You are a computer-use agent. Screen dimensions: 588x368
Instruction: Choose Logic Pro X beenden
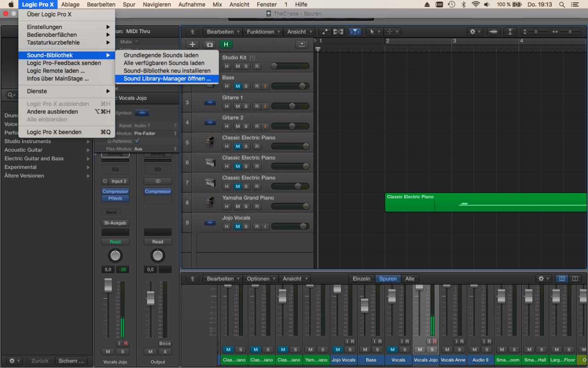coord(67,132)
